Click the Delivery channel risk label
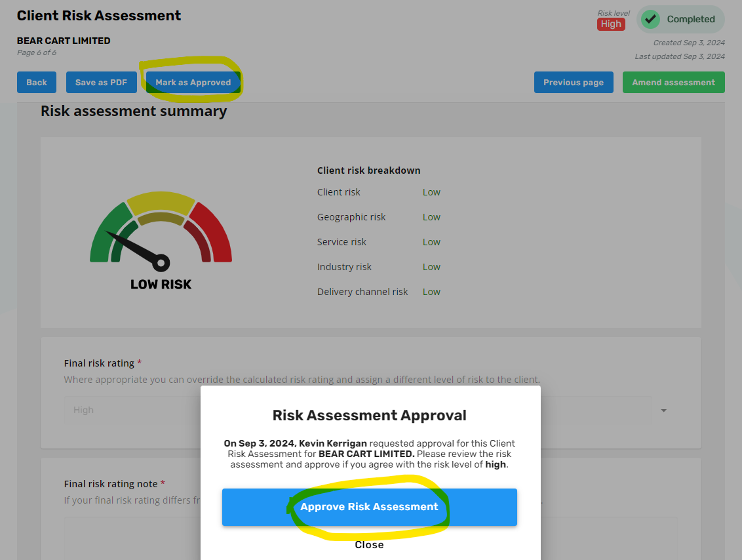 pyautogui.click(x=362, y=292)
